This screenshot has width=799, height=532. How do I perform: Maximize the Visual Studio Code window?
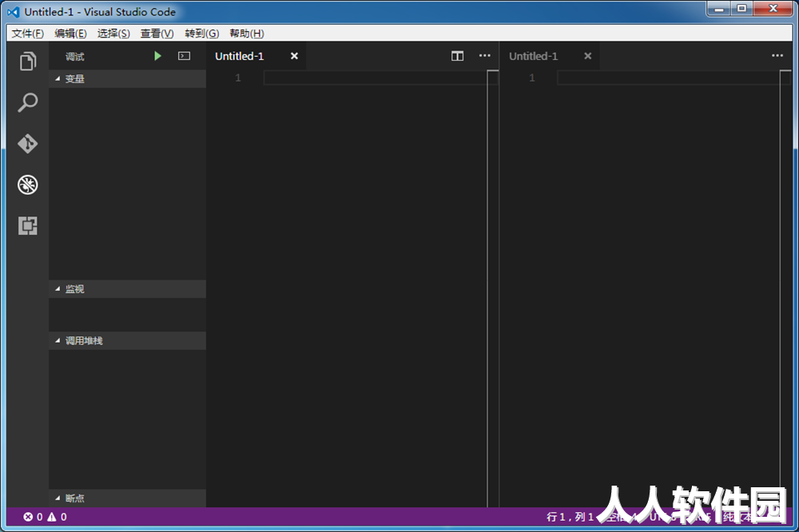click(742, 9)
